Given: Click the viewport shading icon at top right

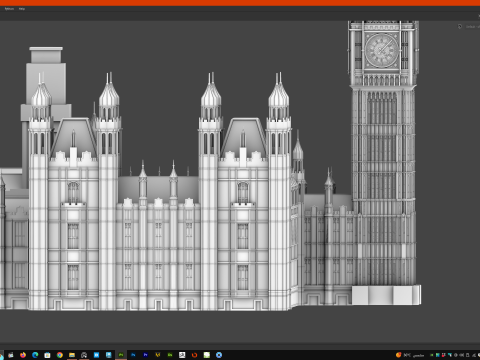Looking at the screenshot, I should 460,26.
